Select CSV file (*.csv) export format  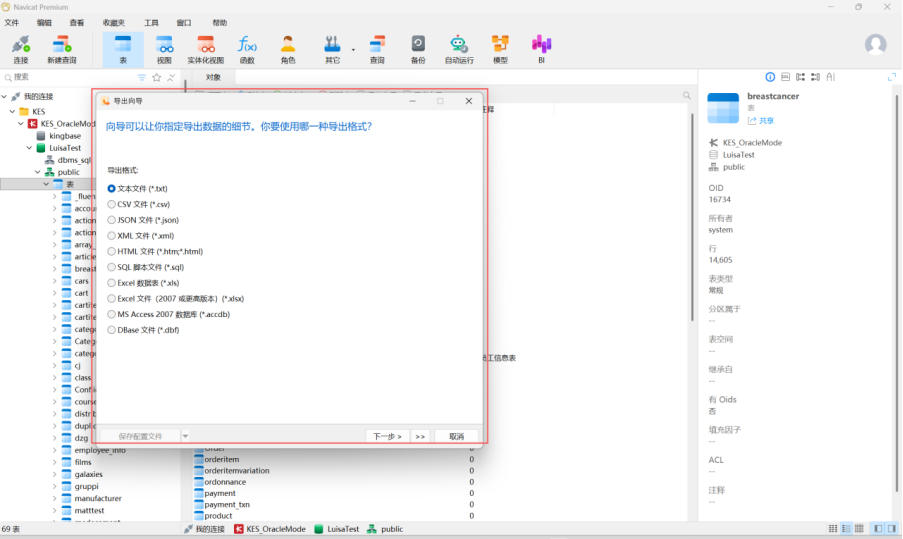[112, 204]
